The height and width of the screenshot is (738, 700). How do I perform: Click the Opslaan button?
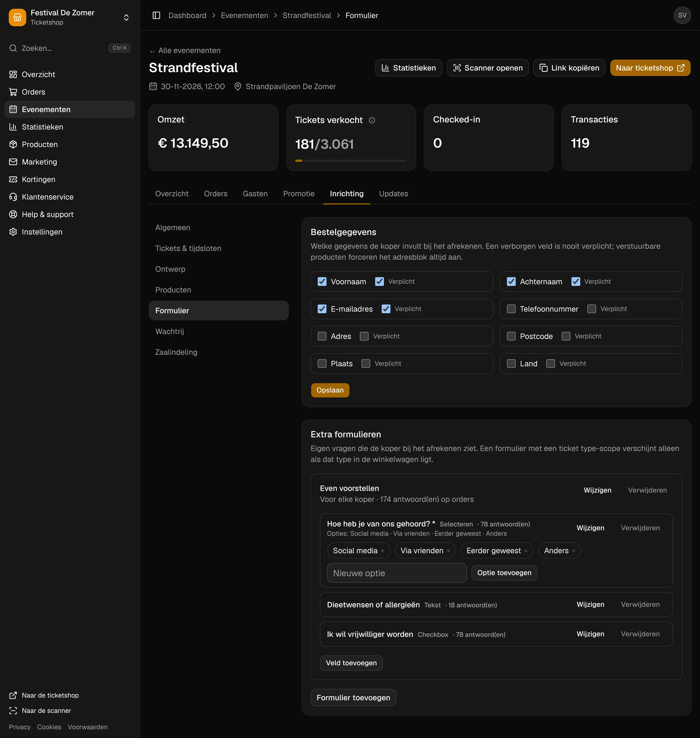tap(330, 390)
